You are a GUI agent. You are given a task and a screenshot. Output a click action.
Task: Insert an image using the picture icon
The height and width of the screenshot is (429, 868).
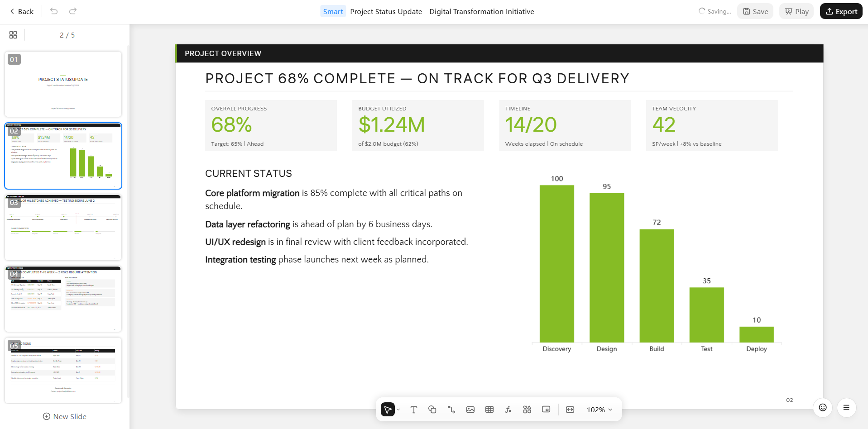(x=470, y=410)
